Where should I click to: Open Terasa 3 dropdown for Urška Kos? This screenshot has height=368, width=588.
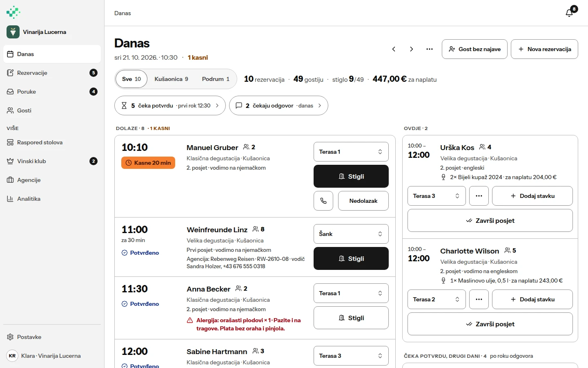click(x=437, y=196)
